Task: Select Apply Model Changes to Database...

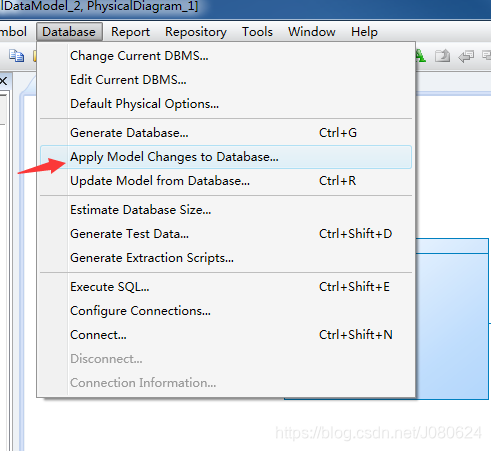Action: pyautogui.click(x=226, y=157)
